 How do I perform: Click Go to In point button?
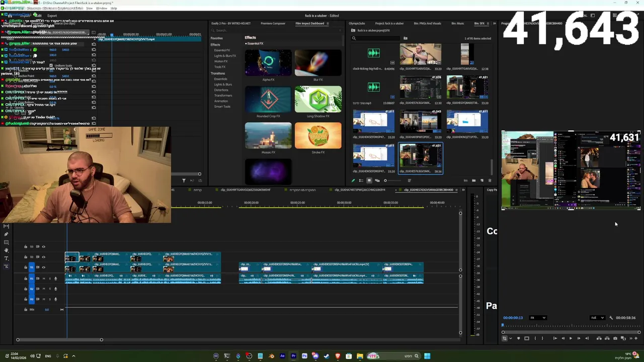[x=555, y=338]
